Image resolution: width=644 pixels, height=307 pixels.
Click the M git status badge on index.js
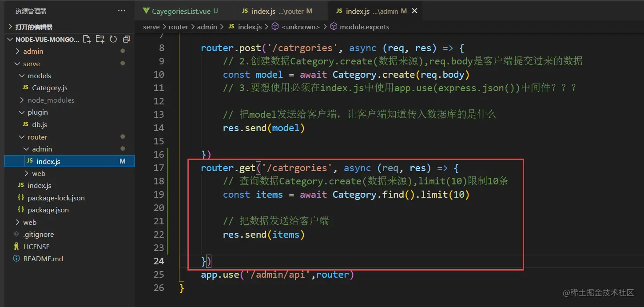coord(123,161)
